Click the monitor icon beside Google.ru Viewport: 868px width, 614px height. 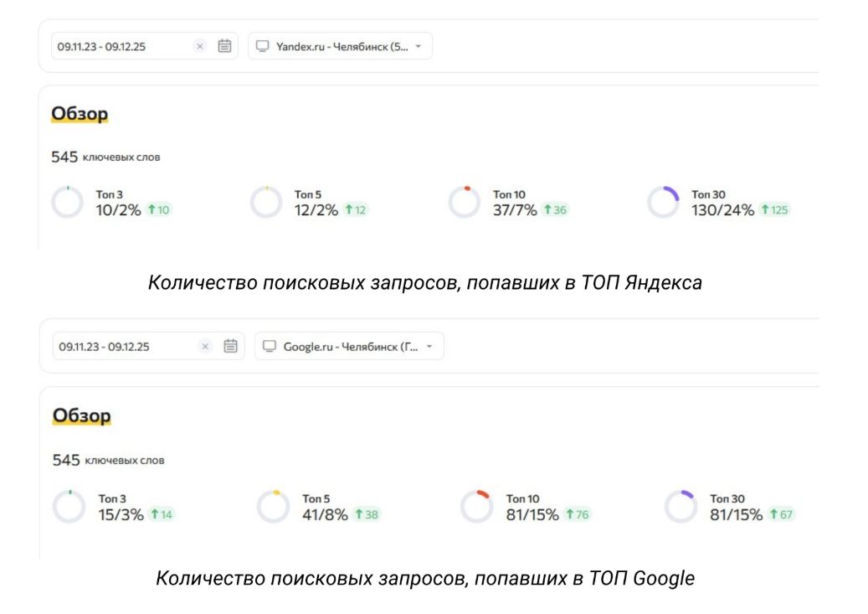pyautogui.click(x=270, y=346)
